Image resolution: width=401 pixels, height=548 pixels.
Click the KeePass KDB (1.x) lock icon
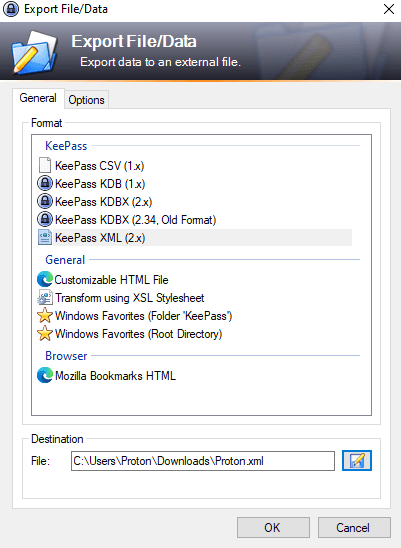click(x=45, y=183)
